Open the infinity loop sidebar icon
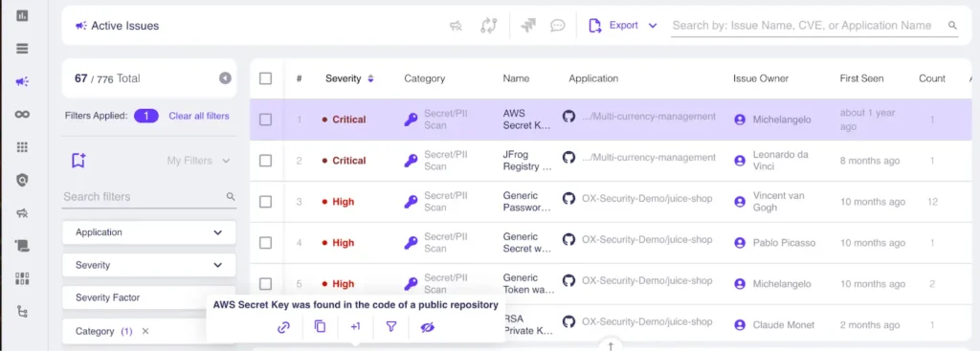Image resolution: width=980 pixels, height=351 pixels. coord(23,115)
